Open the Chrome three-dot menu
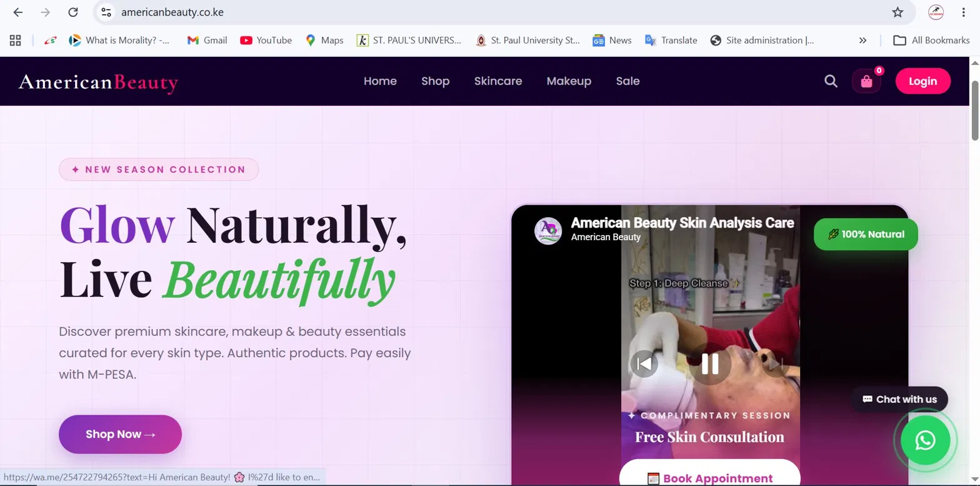 point(963,12)
